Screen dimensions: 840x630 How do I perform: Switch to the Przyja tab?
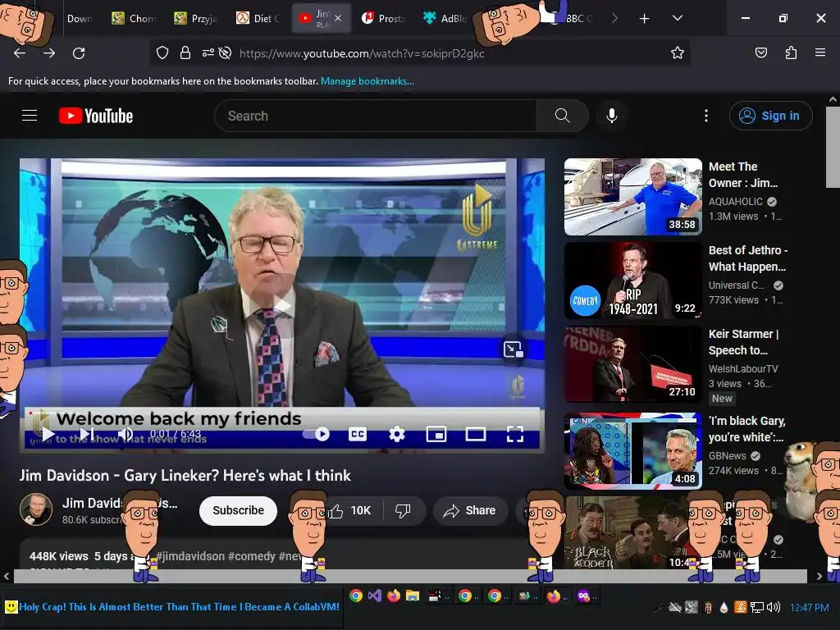click(x=197, y=18)
